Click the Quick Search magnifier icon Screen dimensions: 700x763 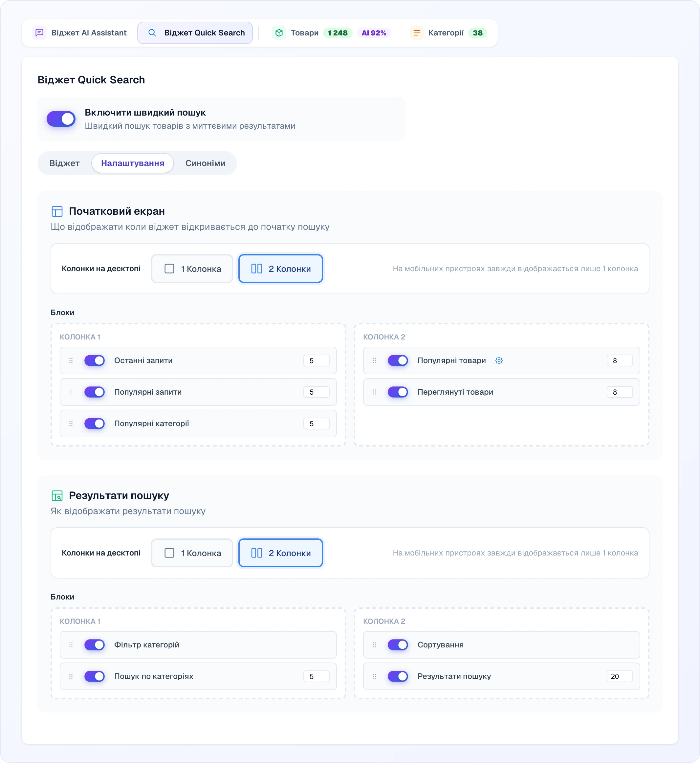(x=152, y=33)
